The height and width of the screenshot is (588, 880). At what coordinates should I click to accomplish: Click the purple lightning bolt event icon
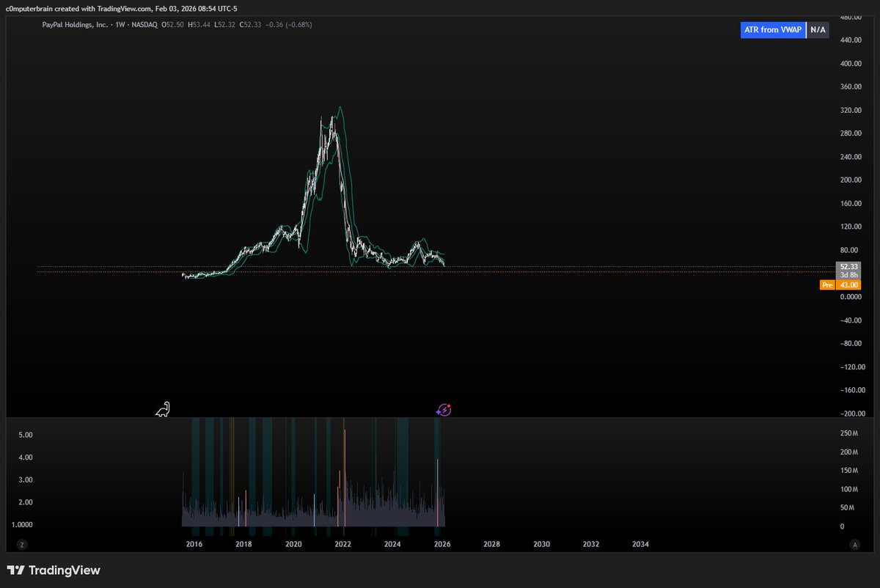pyautogui.click(x=444, y=410)
